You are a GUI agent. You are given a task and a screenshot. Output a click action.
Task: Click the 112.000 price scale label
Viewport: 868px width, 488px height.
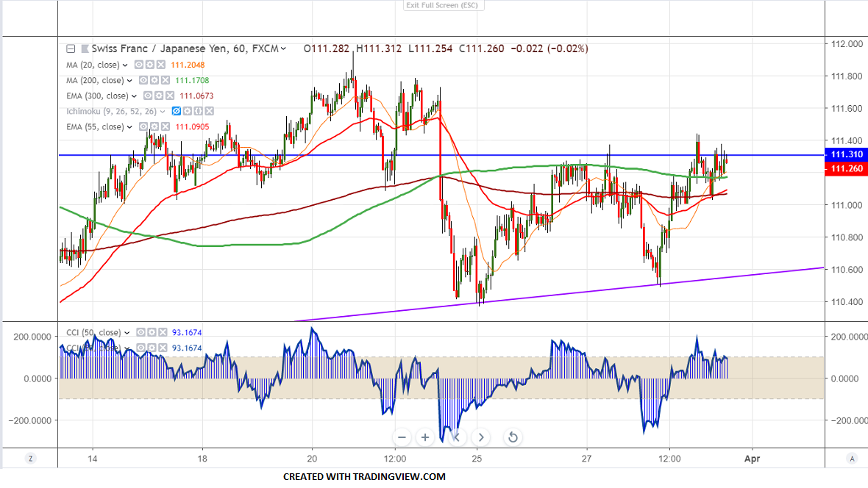[847, 43]
